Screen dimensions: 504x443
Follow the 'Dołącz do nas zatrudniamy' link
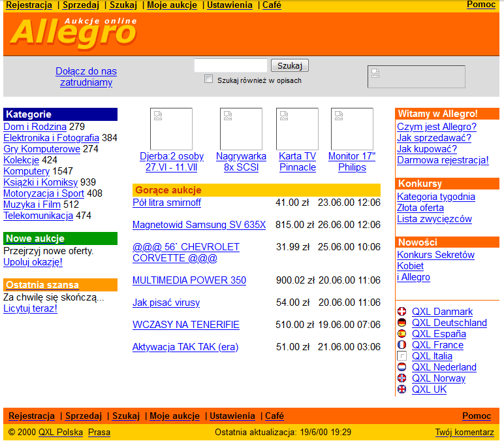(86, 76)
